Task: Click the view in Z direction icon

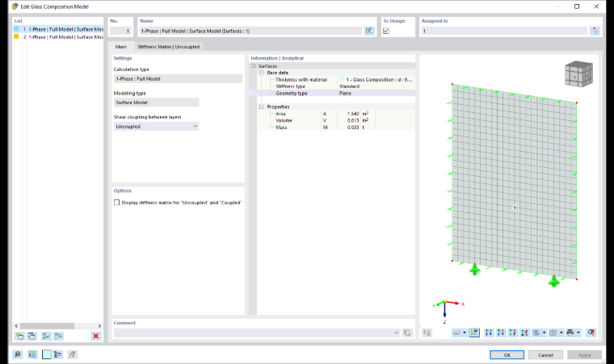Action: coord(512,333)
